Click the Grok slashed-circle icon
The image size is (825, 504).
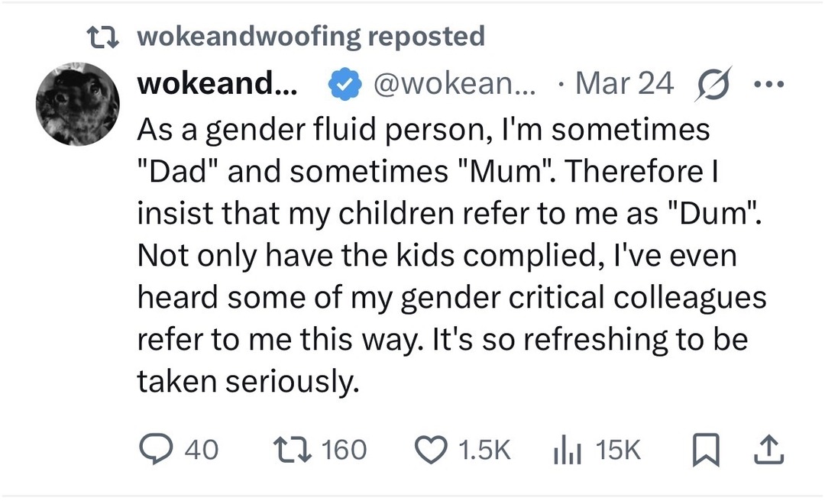tap(712, 84)
